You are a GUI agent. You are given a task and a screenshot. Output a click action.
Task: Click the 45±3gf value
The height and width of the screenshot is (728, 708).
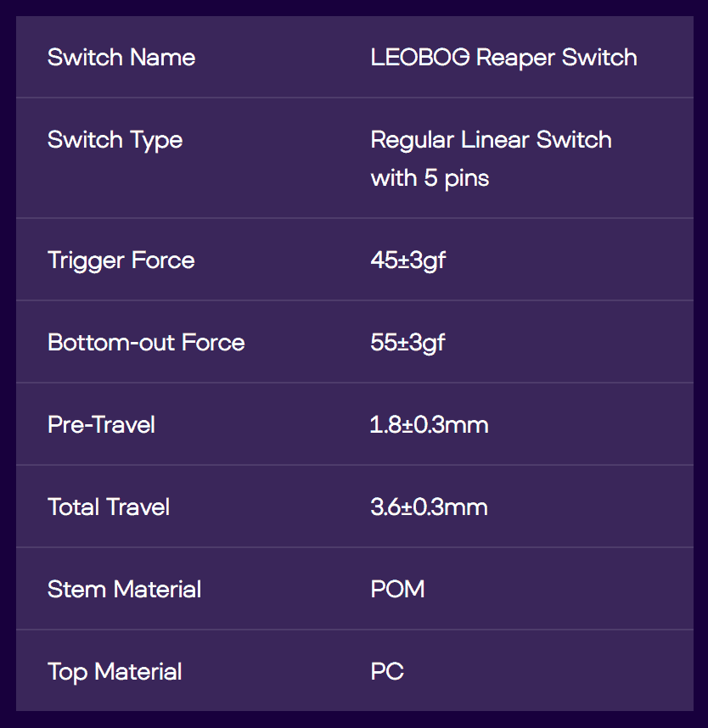click(x=408, y=260)
